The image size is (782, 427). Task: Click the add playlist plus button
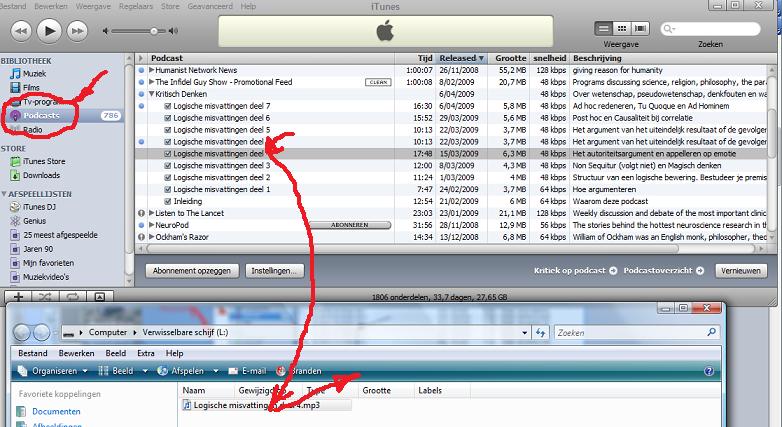coord(18,297)
